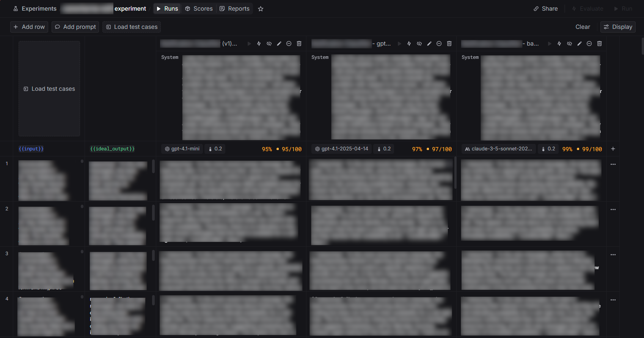Add new column with plus icon
This screenshot has width=644, height=338.
(x=613, y=149)
